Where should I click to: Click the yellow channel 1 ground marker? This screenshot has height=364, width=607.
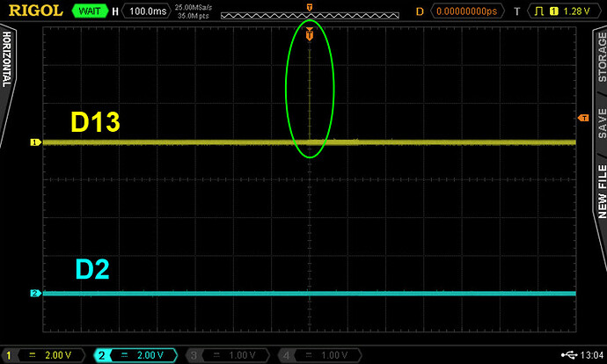[35, 142]
